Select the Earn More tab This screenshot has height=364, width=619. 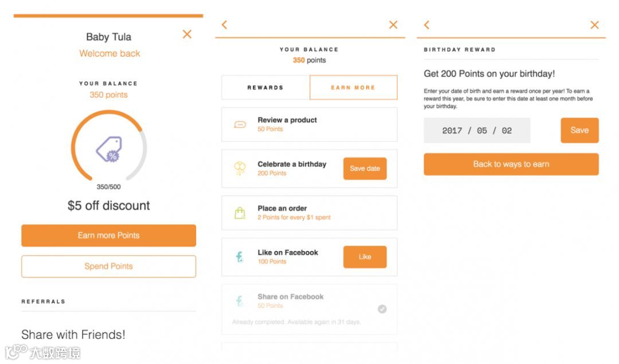click(353, 88)
